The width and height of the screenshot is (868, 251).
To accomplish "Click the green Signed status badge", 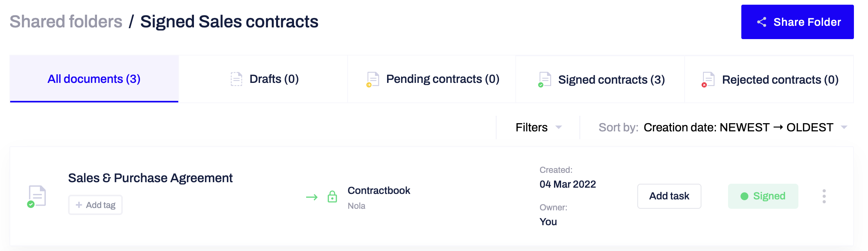I will click(x=763, y=196).
